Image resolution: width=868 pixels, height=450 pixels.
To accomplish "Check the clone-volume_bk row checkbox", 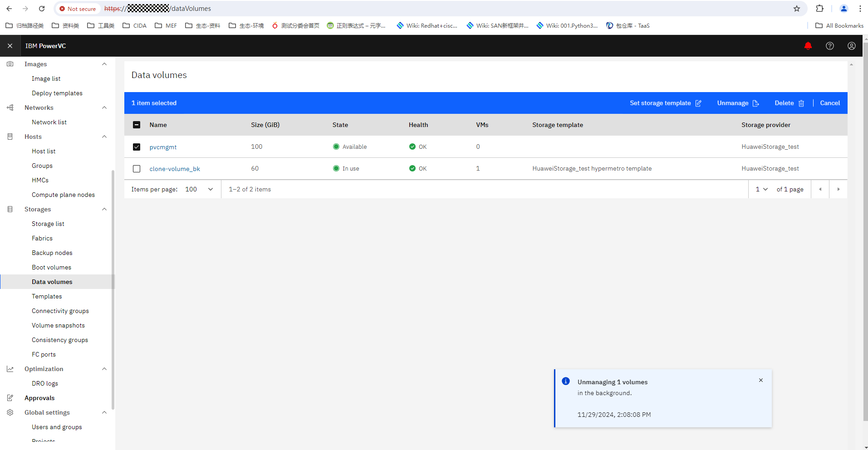I will [x=137, y=169].
